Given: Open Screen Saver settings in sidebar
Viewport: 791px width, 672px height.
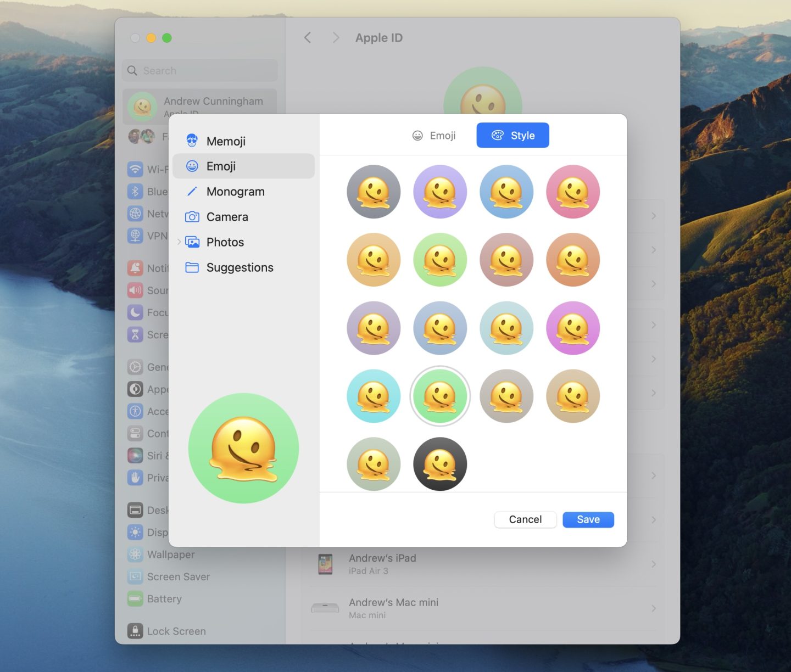Looking at the screenshot, I should click(178, 576).
